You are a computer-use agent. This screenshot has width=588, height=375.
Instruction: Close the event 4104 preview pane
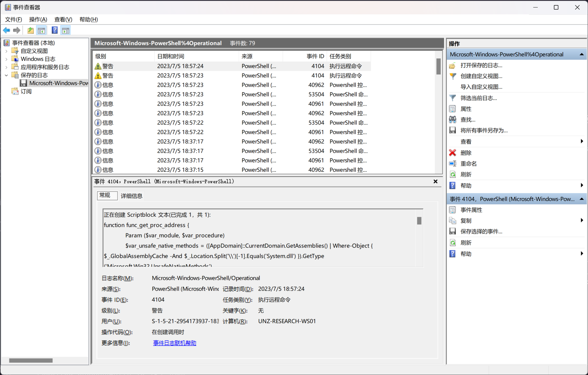(x=435, y=181)
